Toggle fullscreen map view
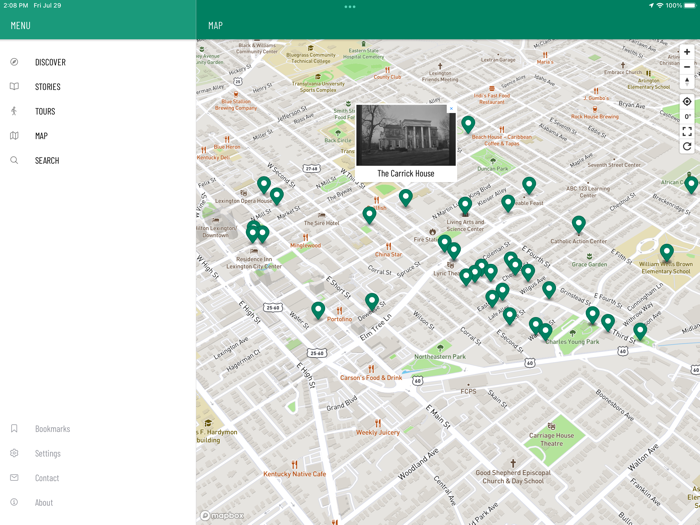Image resolution: width=700 pixels, height=525 pixels. point(687,131)
